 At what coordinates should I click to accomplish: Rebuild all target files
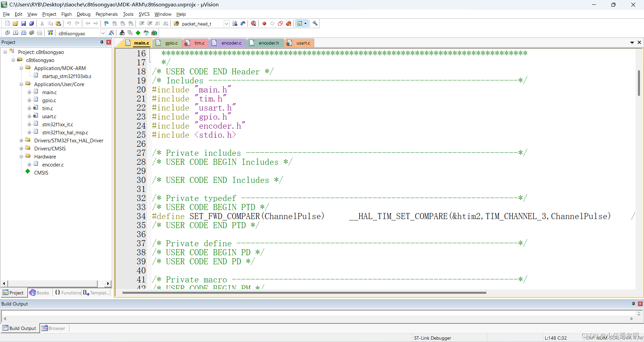point(23,32)
